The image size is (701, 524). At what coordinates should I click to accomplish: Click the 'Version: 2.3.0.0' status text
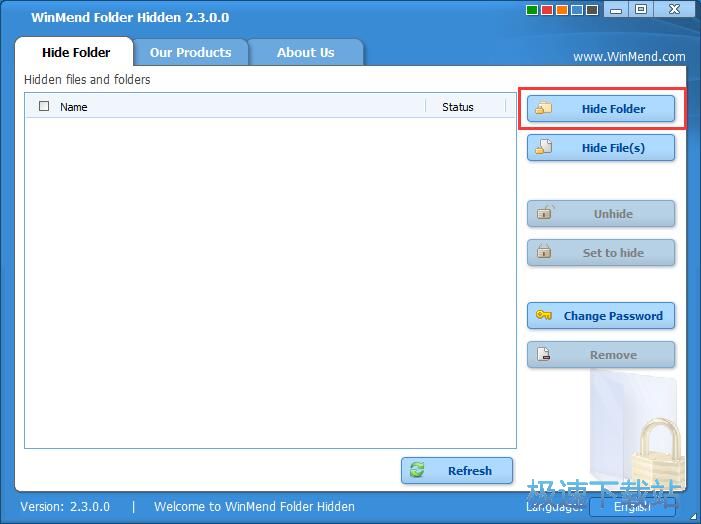pos(65,507)
